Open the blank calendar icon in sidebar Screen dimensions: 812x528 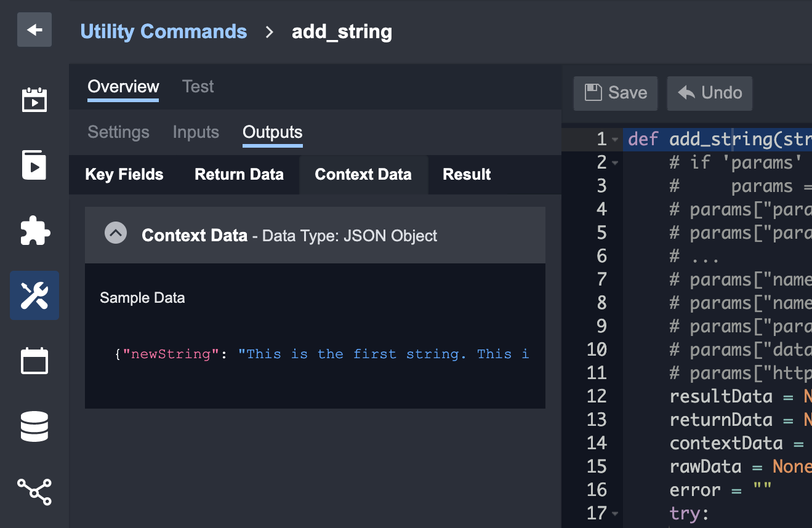(34, 361)
